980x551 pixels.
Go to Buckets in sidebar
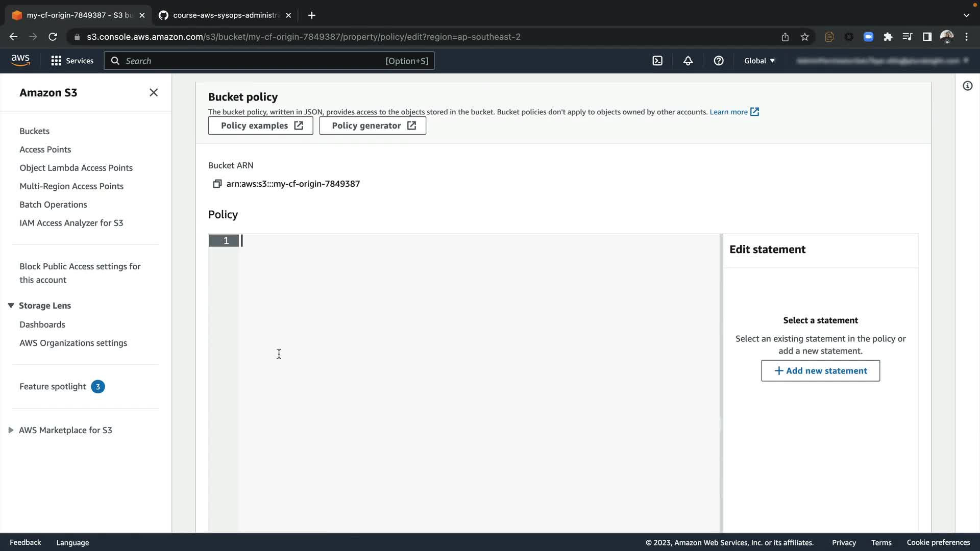pyautogui.click(x=34, y=131)
